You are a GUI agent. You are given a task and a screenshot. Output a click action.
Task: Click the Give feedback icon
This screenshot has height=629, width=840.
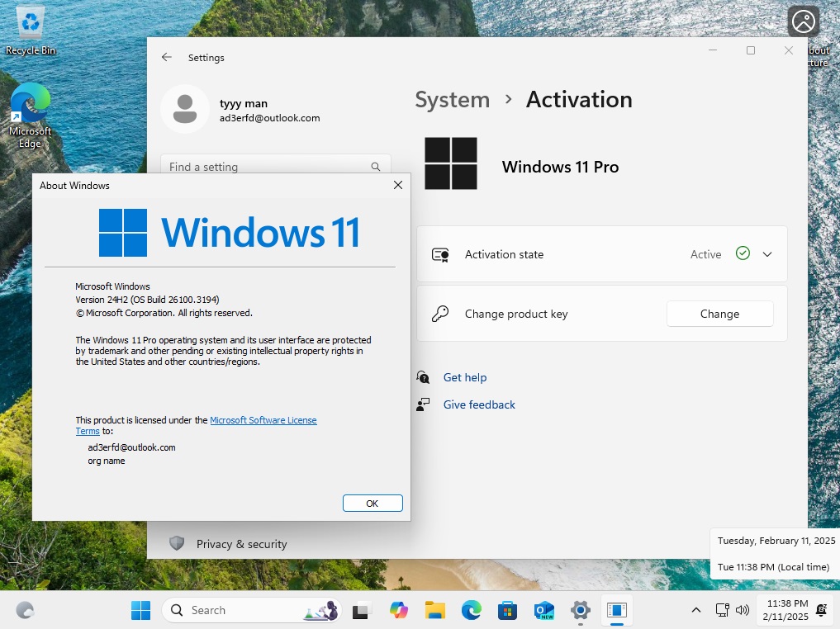point(423,404)
